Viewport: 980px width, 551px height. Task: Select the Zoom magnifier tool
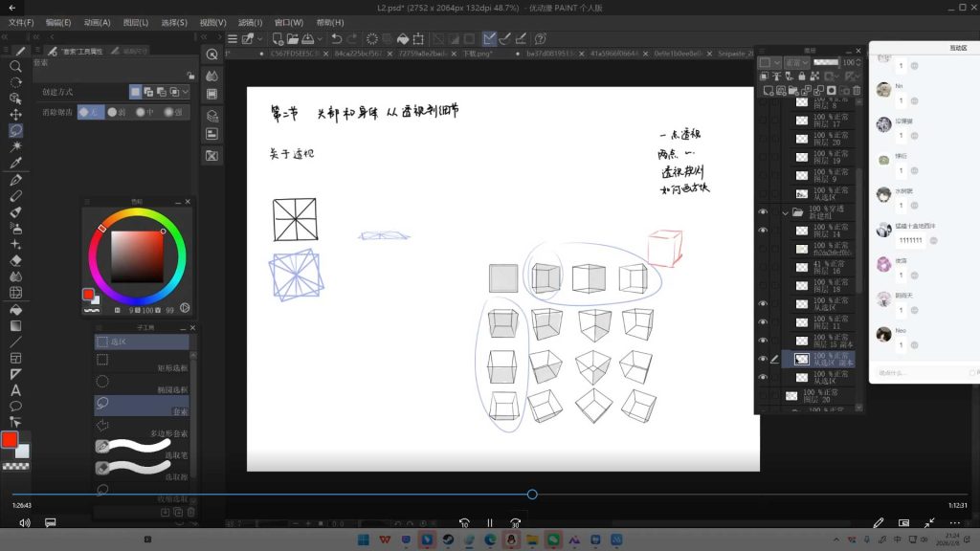point(15,66)
